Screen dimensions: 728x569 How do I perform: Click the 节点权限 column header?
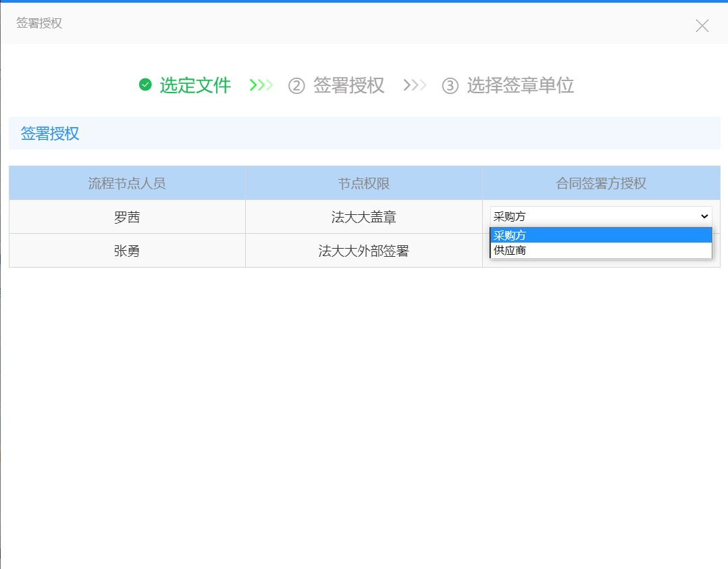[x=363, y=183]
